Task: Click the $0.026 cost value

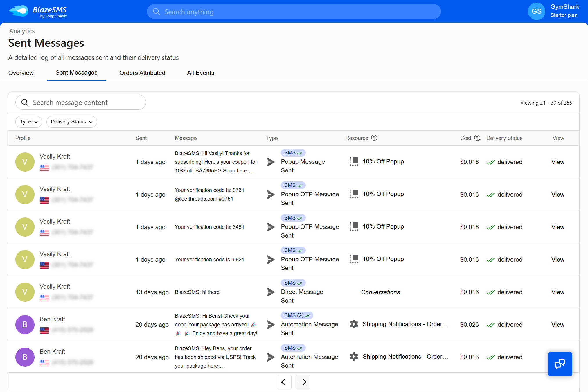Action: click(469, 325)
